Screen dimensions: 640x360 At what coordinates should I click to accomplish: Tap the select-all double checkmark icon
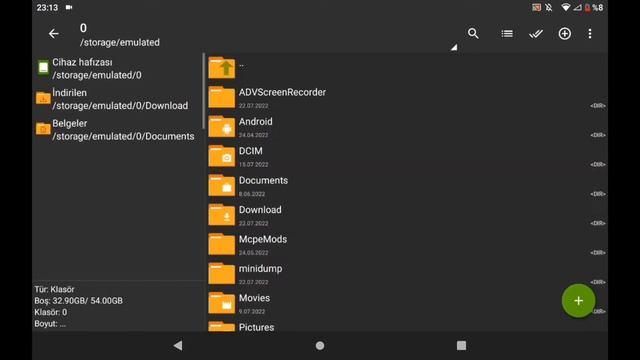536,33
